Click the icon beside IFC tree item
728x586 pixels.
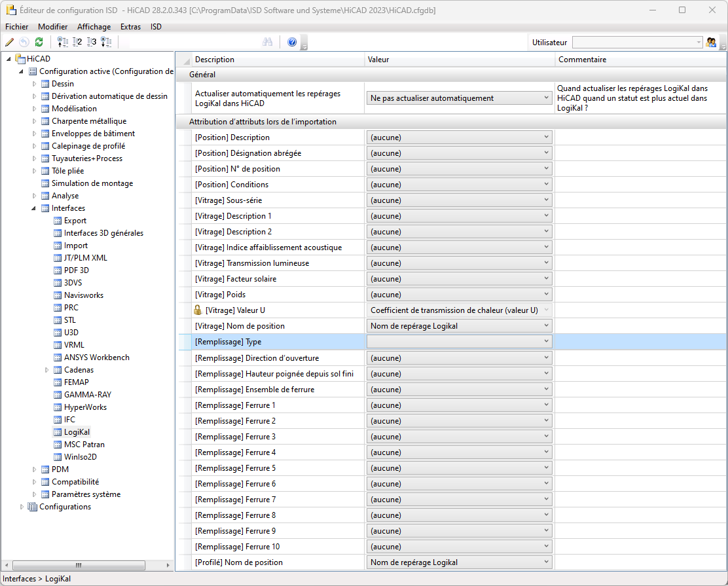point(58,420)
